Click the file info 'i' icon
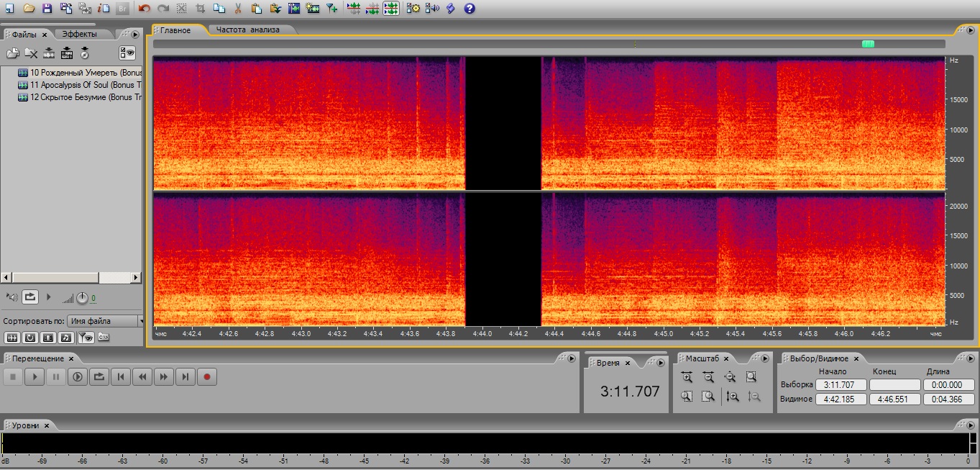 tap(104, 9)
